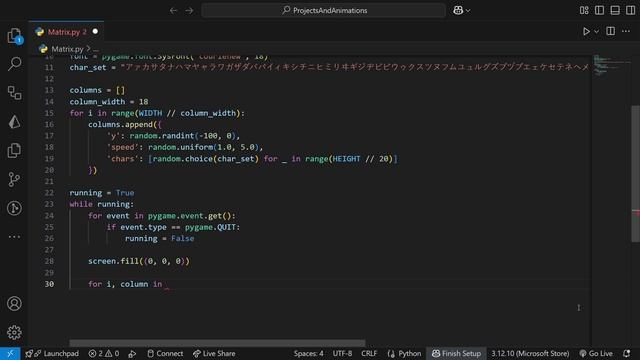
Task: Toggle the primary side bar
Action: (x=599, y=11)
